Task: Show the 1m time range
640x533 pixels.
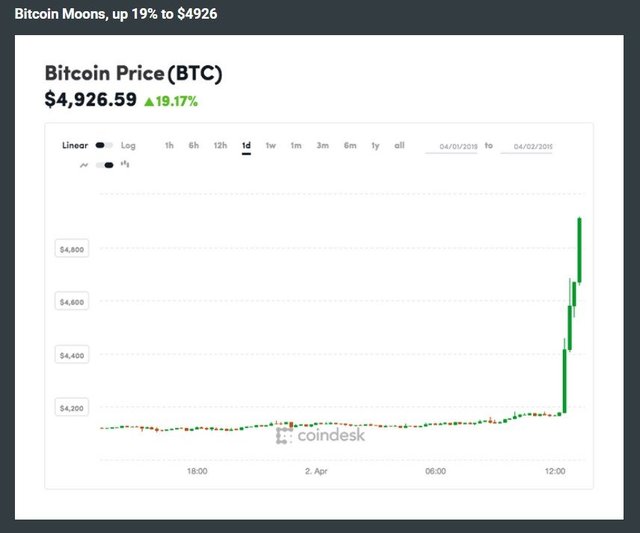Action: [296, 146]
